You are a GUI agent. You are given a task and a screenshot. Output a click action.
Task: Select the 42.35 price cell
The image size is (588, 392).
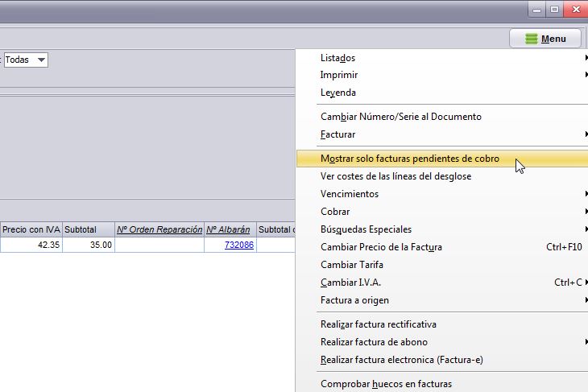coord(31,245)
